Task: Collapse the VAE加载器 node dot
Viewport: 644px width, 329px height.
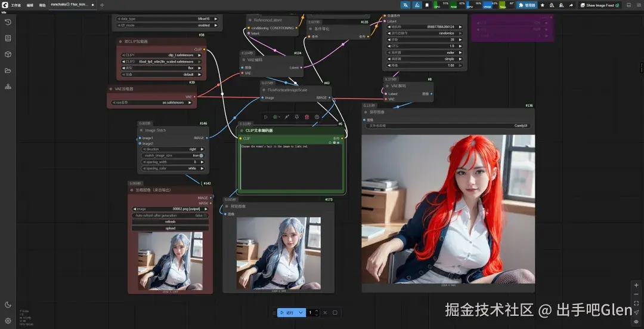Action: click(x=111, y=89)
